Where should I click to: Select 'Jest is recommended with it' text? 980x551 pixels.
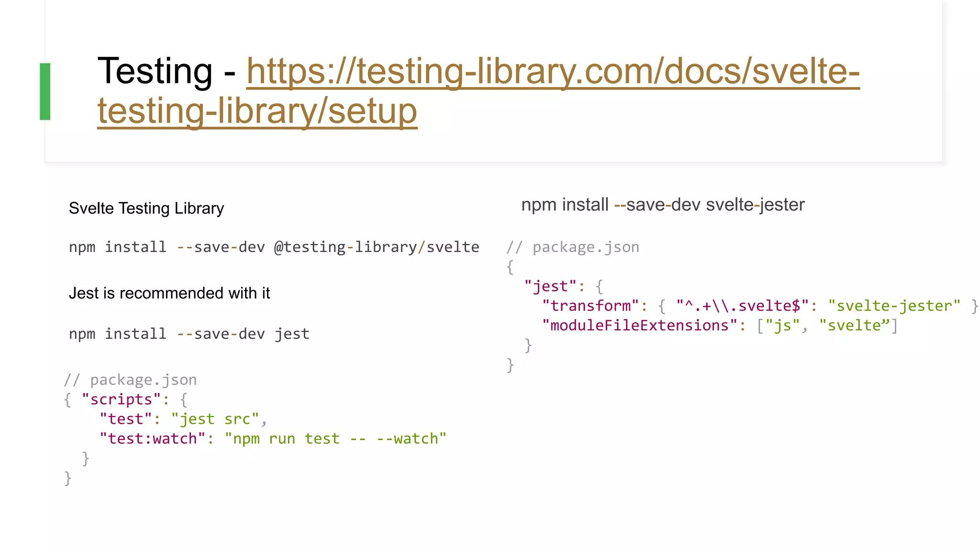coord(169,293)
